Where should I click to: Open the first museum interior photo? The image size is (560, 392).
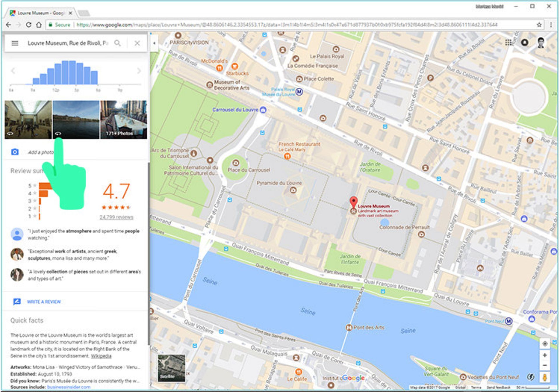(28, 120)
